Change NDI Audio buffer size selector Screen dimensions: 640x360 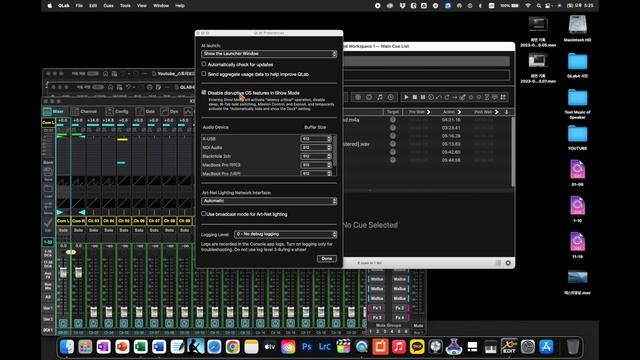316,147
